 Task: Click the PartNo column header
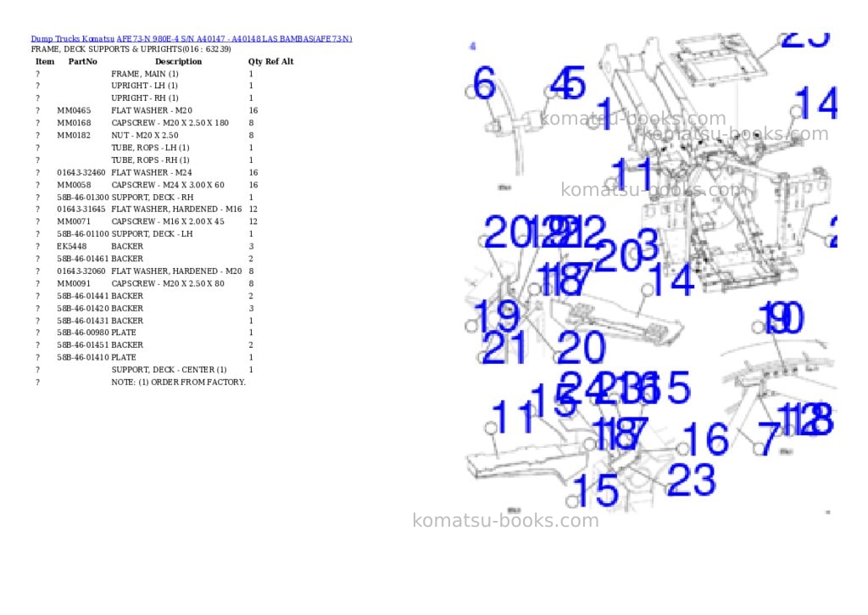[82, 61]
